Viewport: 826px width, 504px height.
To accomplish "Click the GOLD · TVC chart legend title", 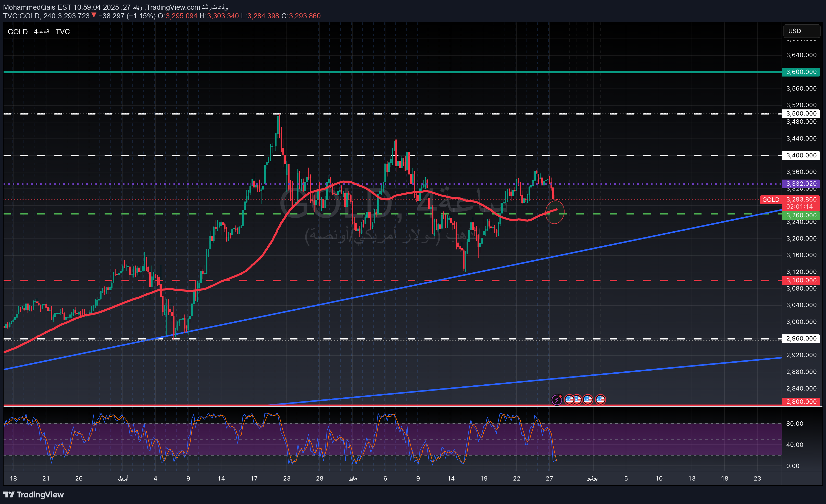I will coord(39,32).
